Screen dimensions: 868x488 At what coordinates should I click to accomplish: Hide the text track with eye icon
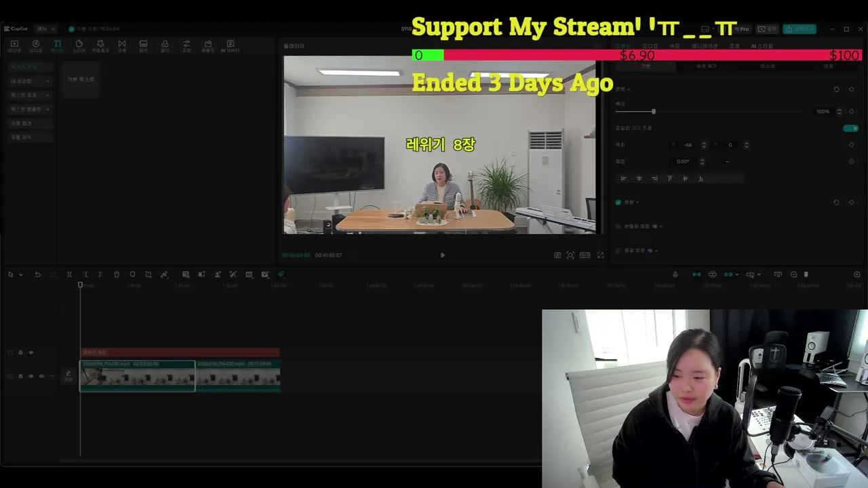(31, 352)
